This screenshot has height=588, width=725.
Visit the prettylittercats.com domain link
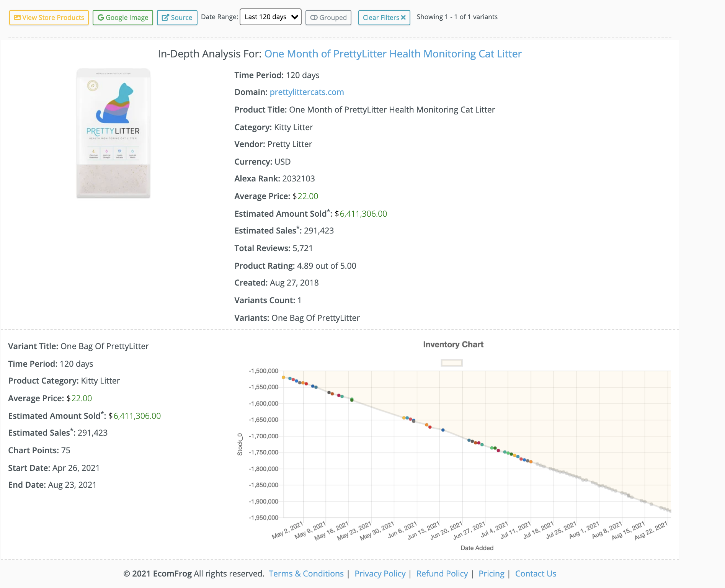[307, 92]
